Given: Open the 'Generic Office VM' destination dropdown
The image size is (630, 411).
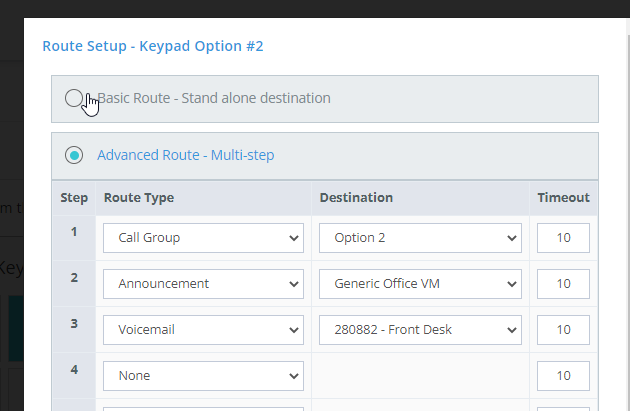Looking at the screenshot, I should tap(420, 284).
